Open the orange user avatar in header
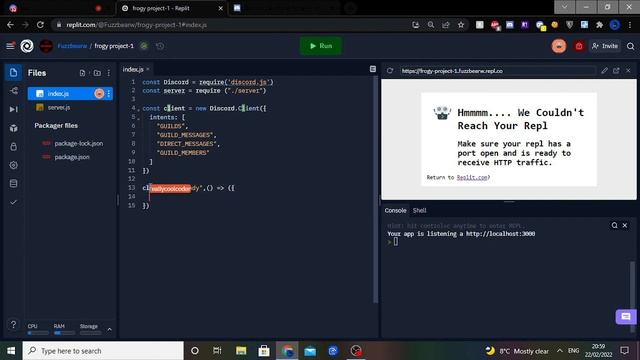 tap(559, 46)
